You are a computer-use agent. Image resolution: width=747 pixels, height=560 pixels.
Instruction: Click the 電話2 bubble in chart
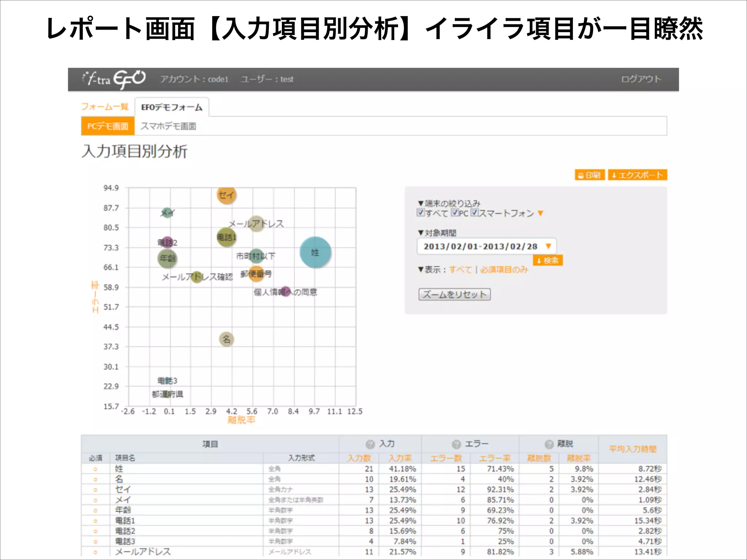[x=167, y=242]
